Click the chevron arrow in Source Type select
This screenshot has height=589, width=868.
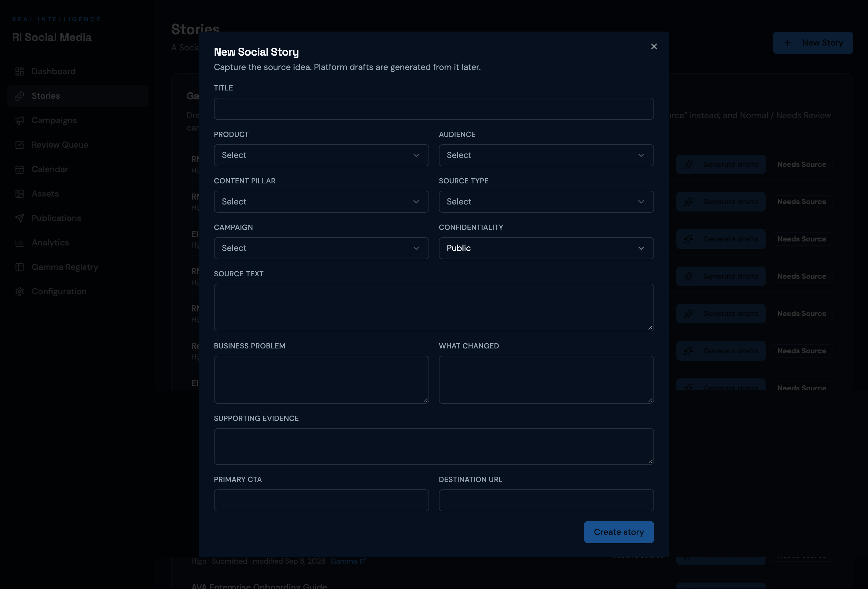click(x=641, y=202)
